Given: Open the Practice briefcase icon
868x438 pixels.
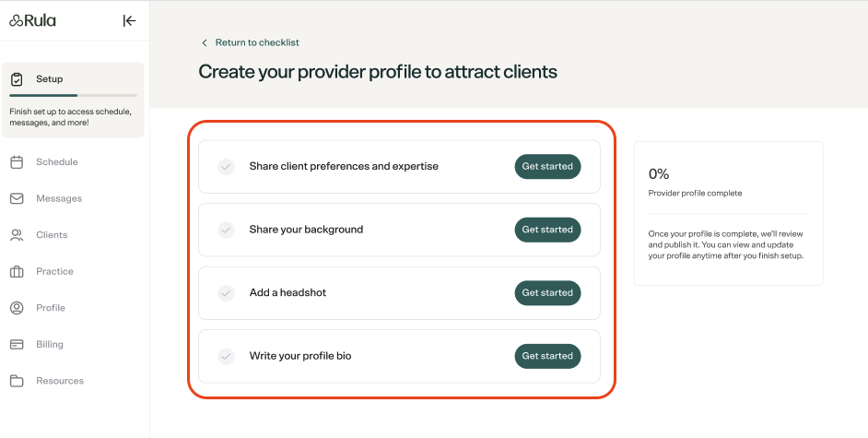Looking at the screenshot, I should click(17, 272).
